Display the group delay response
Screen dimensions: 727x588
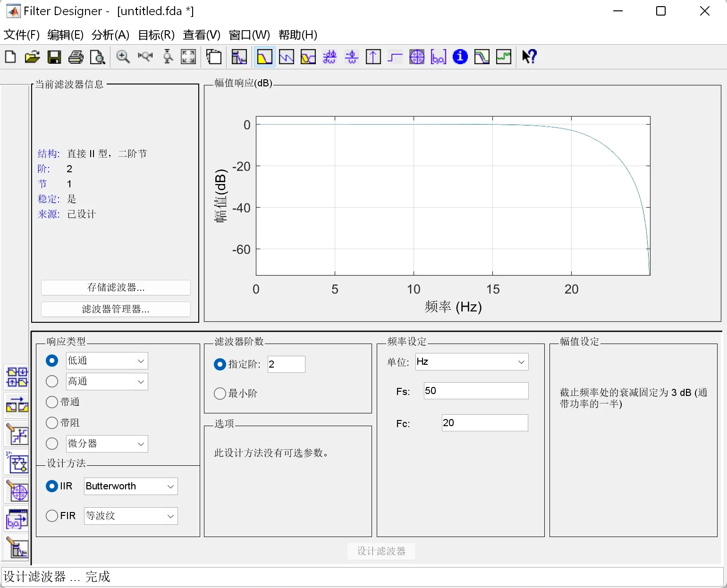[330, 57]
